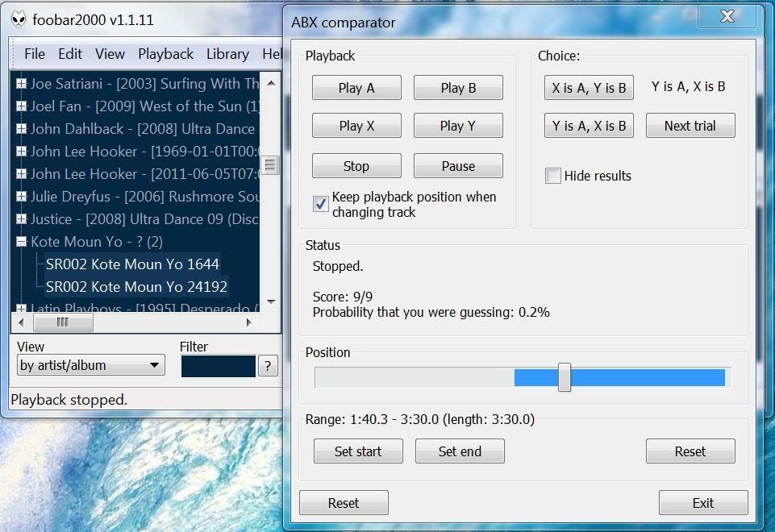Click the foobar2000 alien head title icon
Screen dimensions: 775x532
19,20
